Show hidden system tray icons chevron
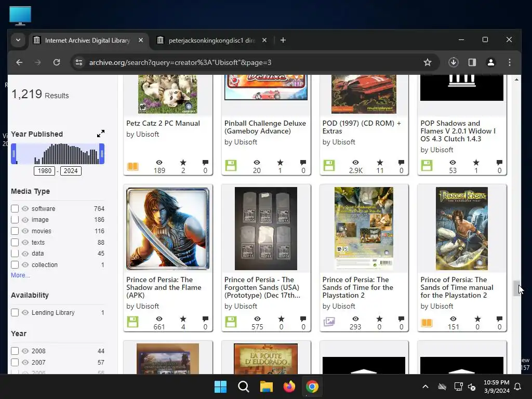 [x=425, y=387]
